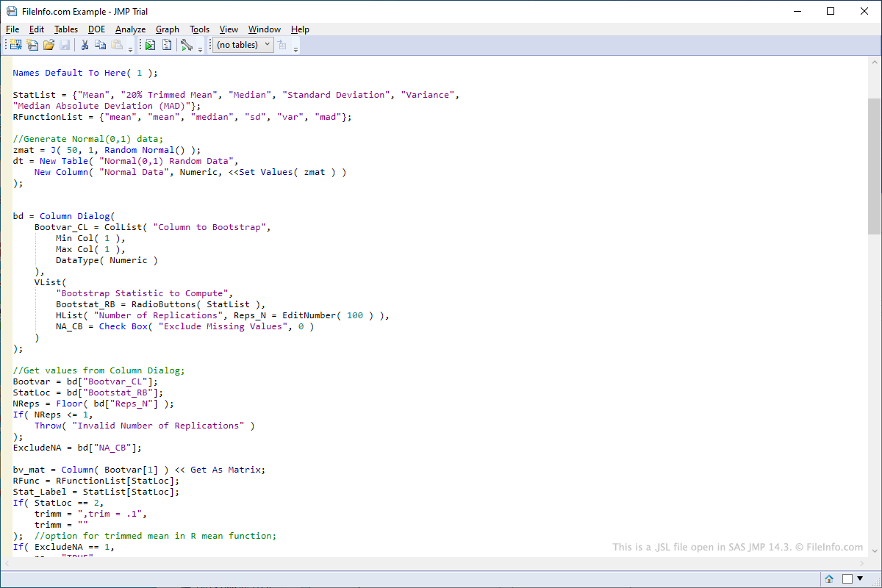This screenshot has width=882, height=588.
Task: Expand the tables toolbar overflow options arrow
Action: point(295,49)
